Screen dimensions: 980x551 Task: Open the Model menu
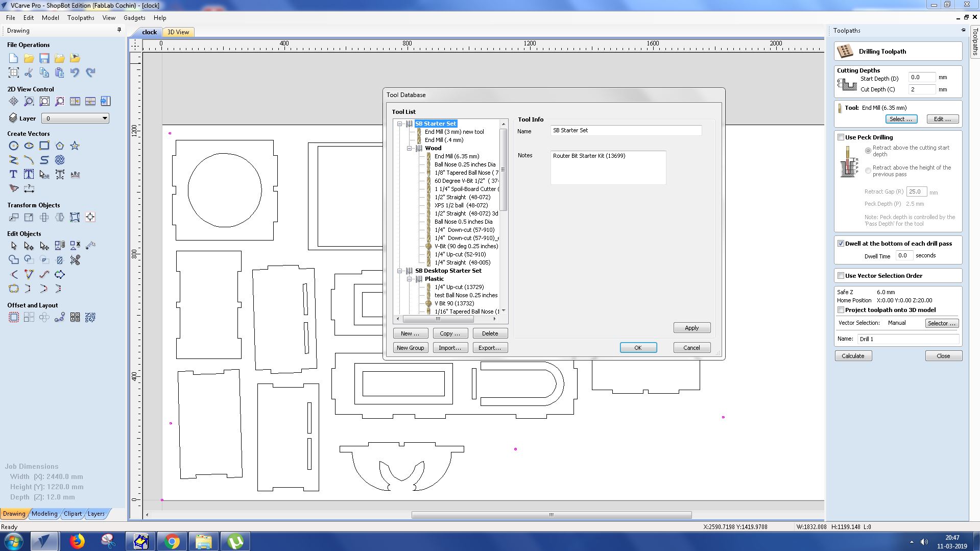[51, 18]
